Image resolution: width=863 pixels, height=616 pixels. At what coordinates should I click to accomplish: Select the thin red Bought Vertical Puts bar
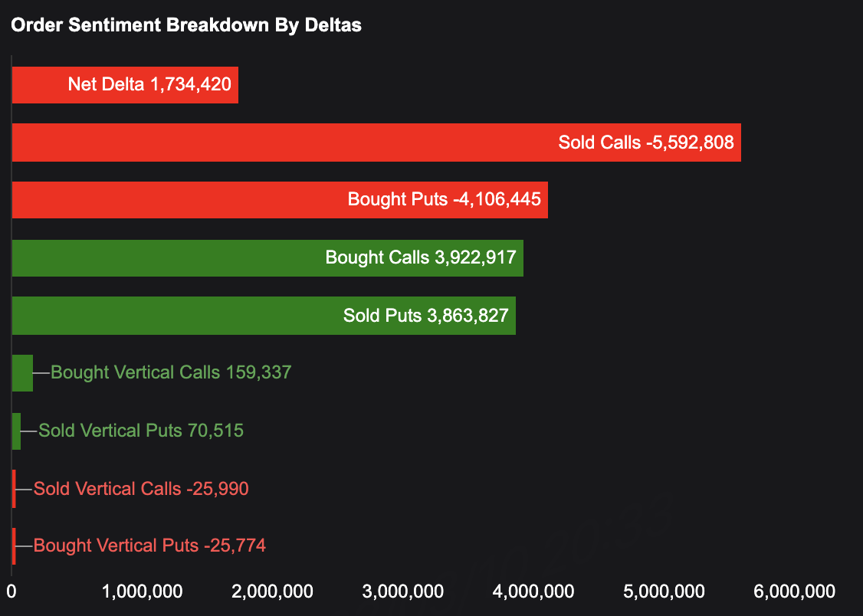[14, 546]
